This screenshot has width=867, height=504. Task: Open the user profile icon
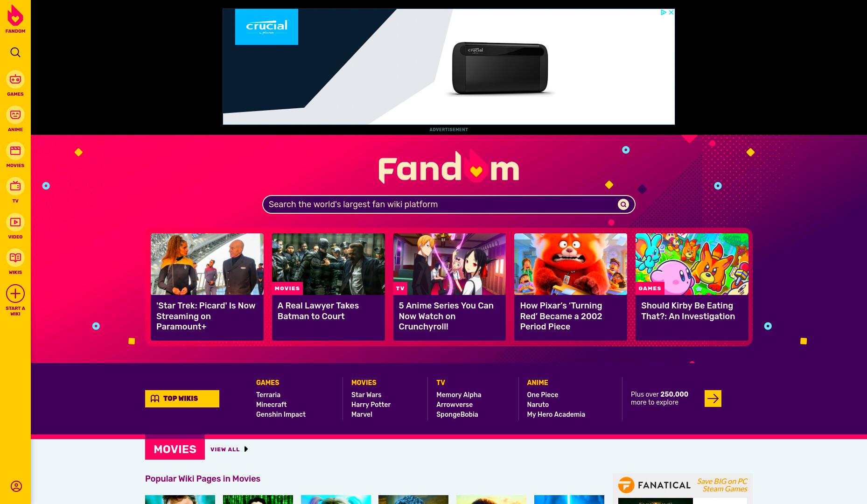pos(16,486)
